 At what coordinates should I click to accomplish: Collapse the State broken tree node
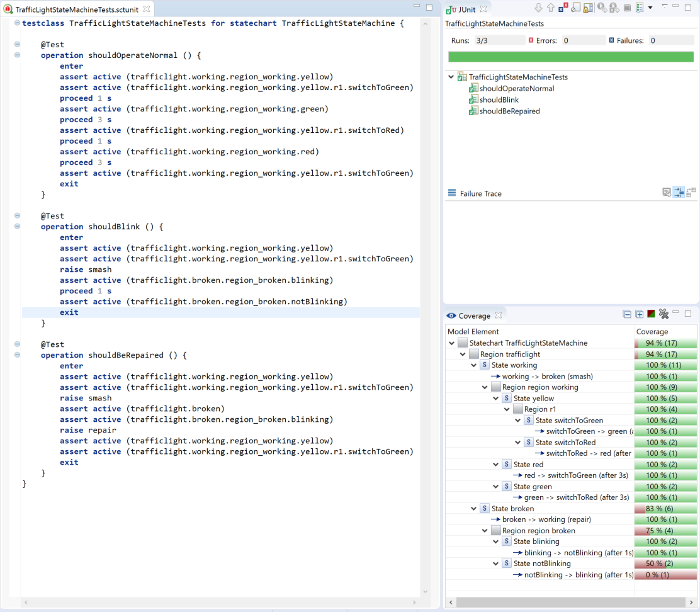pos(474,508)
